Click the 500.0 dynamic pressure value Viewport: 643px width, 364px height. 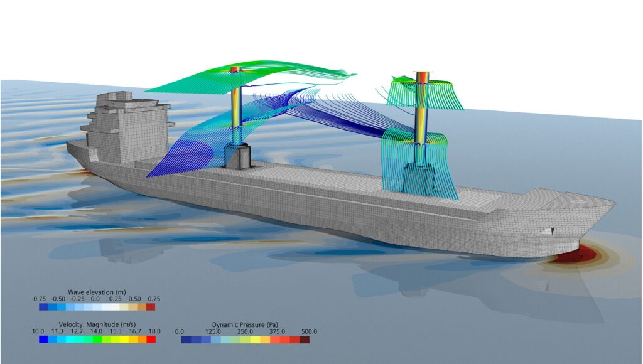coord(309,331)
